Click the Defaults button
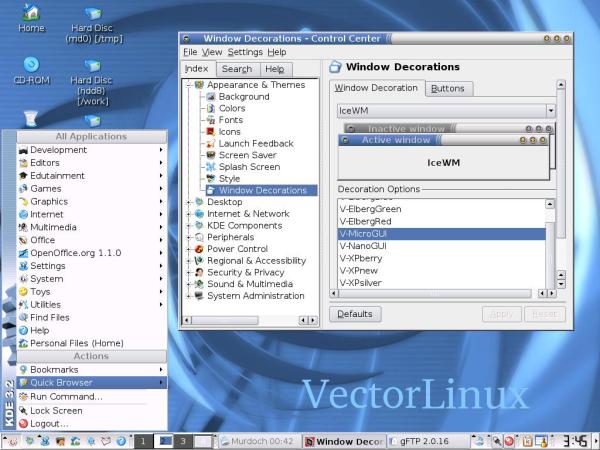This screenshot has width=600, height=450. (355, 314)
